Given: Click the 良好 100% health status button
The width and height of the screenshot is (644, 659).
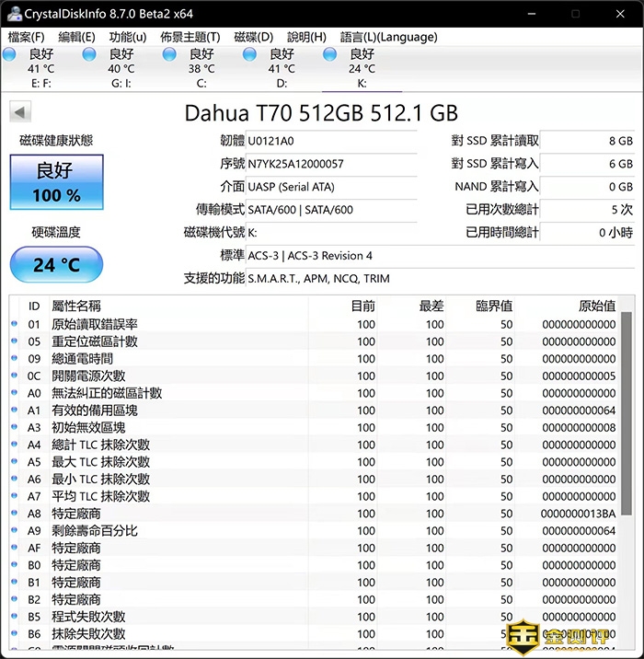Looking at the screenshot, I should pos(56,181).
